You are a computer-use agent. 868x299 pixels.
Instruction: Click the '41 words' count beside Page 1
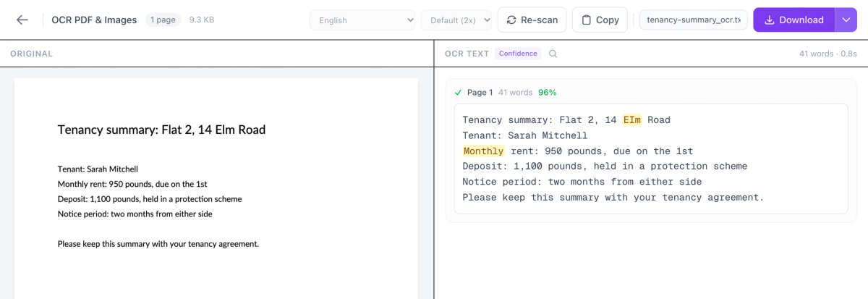[516, 93]
